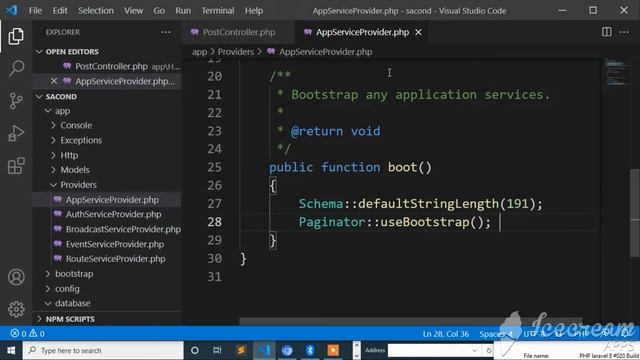Expand the Models folder

tap(53, 170)
